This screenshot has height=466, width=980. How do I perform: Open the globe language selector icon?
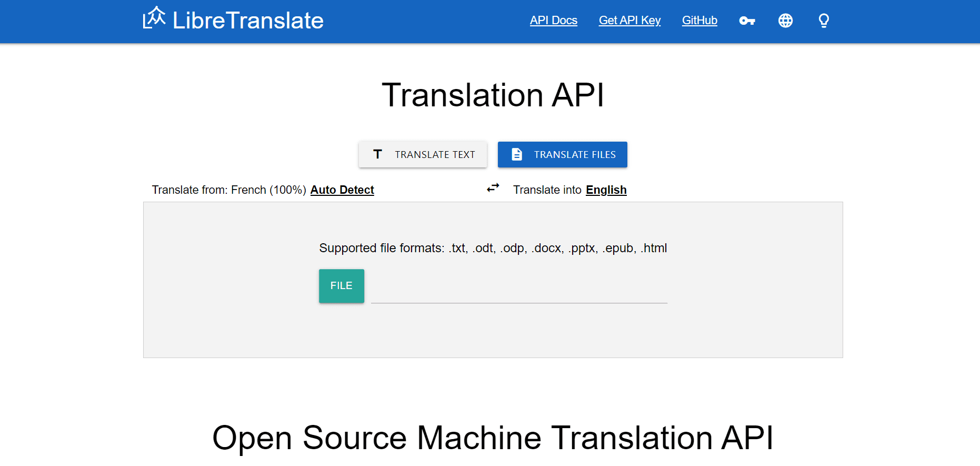pos(785,21)
